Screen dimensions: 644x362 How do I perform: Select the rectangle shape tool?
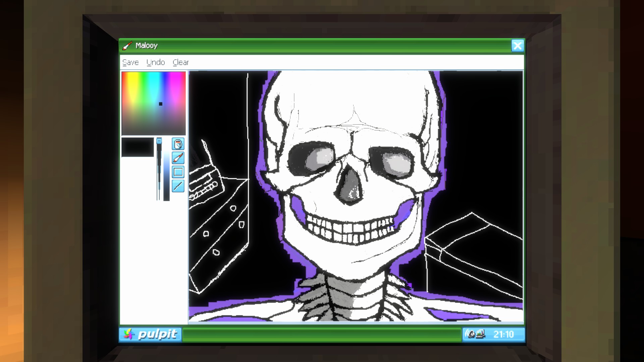pos(178,172)
